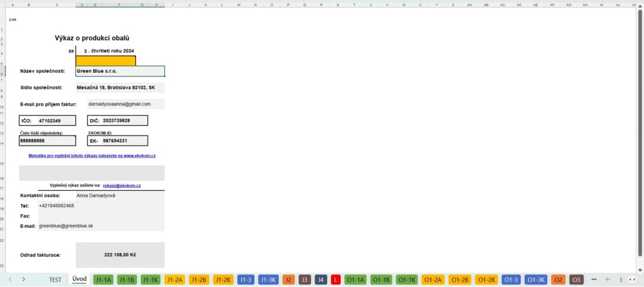Viewport: 644px width, 287px height.
Task: Select the J1-1A sheet tab
Action: (103, 279)
